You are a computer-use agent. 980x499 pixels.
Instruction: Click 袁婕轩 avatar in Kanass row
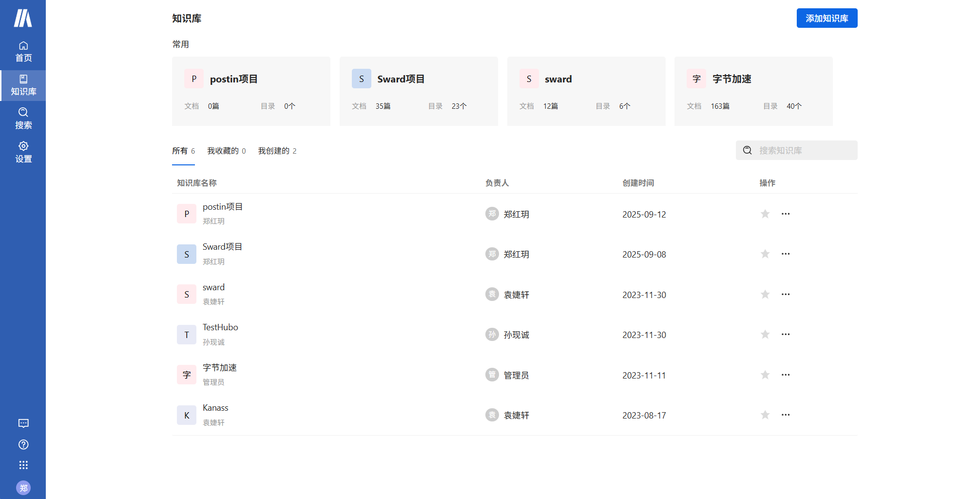click(x=492, y=415)
